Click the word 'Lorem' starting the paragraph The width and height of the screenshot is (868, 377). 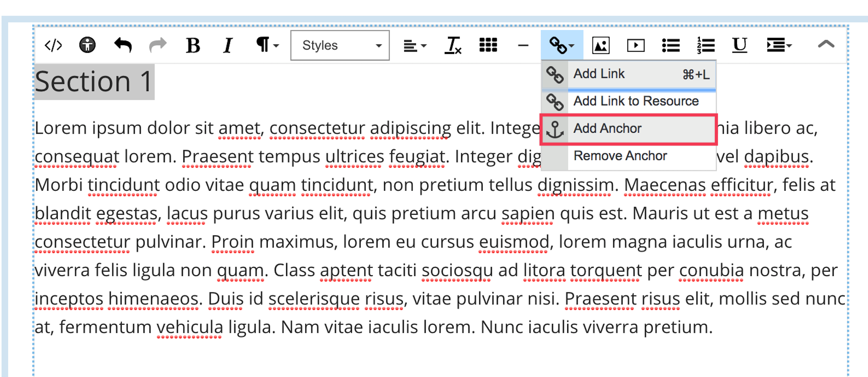[61, 128]
